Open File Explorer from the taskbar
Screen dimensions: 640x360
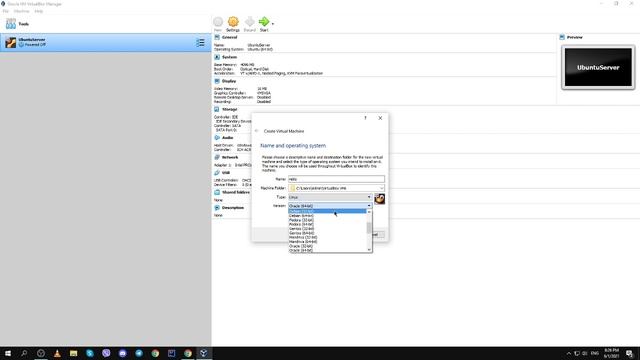point(73,353)
